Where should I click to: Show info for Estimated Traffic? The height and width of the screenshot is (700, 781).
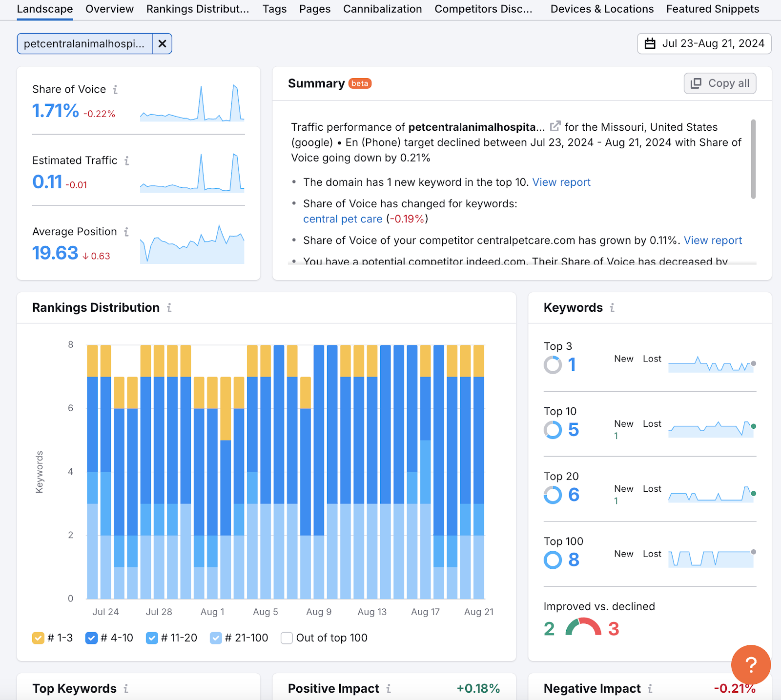coord(126,161)
